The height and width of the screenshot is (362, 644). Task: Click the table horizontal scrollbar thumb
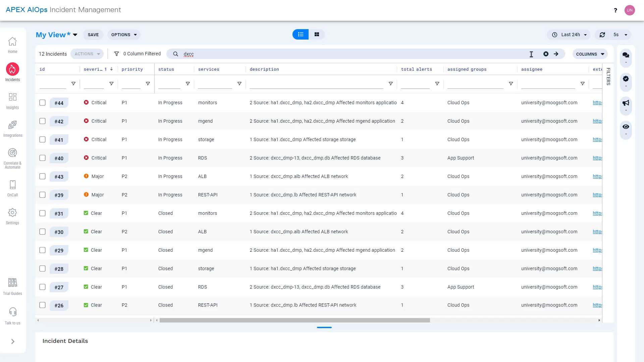click(x=294, y=320)
